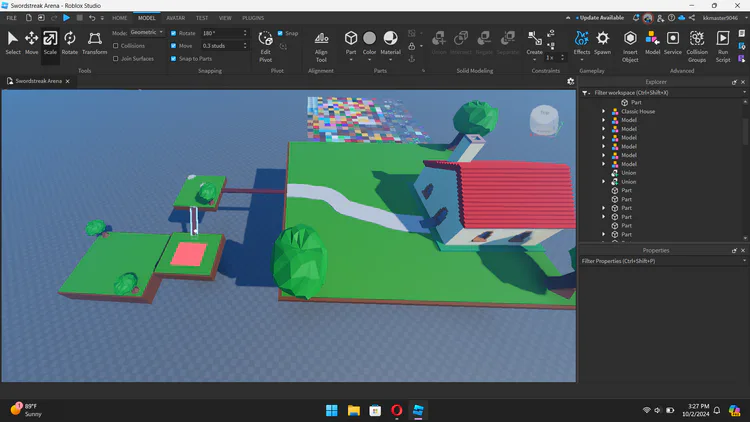The image size is (750, 422).
Task: Toggle the Collisions checkbox
Action: coord(115,46)
